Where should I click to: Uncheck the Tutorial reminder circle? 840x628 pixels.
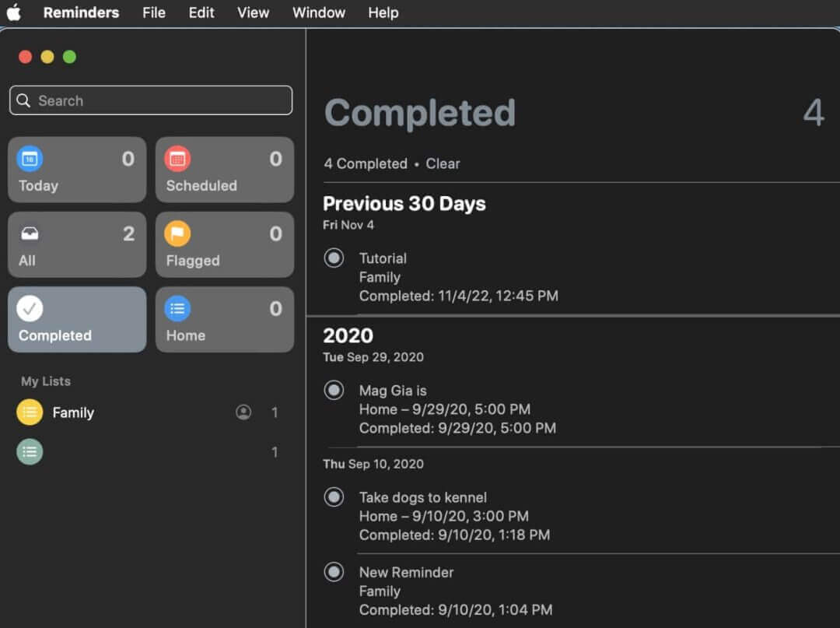click(334, 258)
